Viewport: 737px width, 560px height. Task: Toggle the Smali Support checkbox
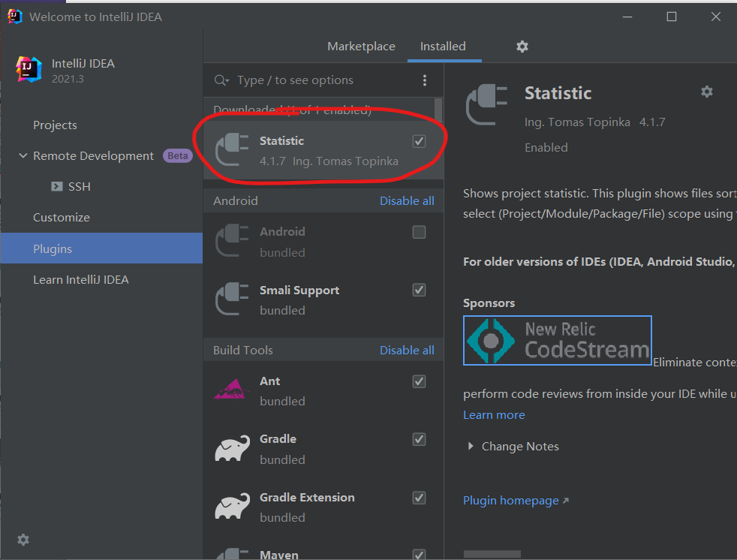coord(419,290)
